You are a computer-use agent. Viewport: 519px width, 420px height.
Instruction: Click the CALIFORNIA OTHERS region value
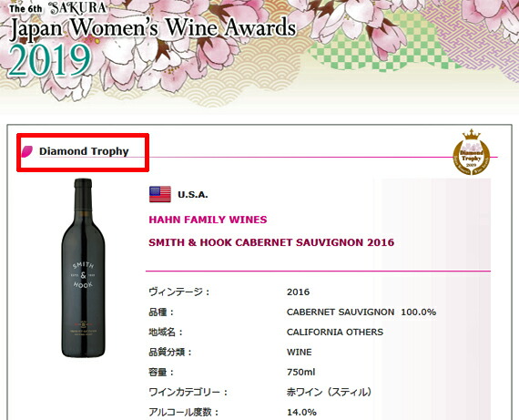(x=335, y=332)
